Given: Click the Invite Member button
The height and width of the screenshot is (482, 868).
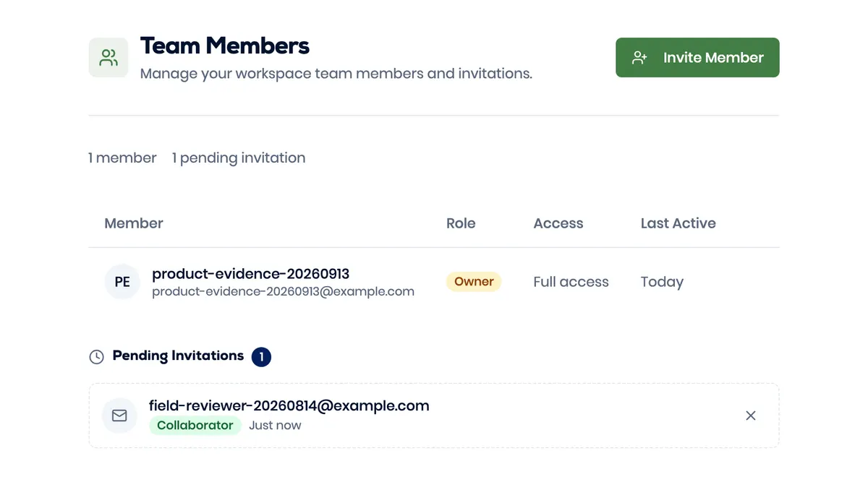Looking at the screenshot, I should [697, 58].
